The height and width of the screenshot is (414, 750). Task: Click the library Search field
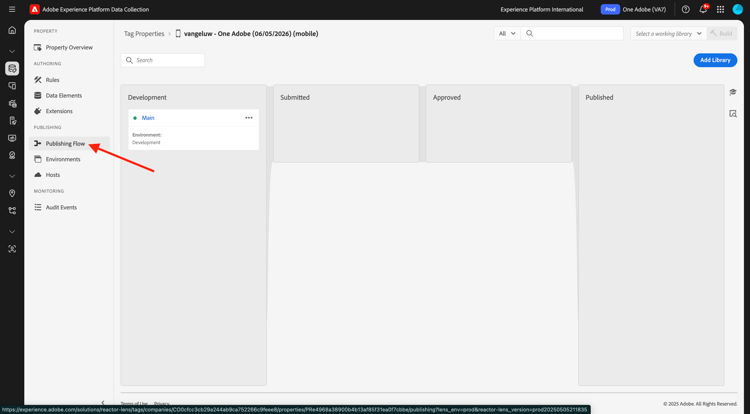(163, 60)
